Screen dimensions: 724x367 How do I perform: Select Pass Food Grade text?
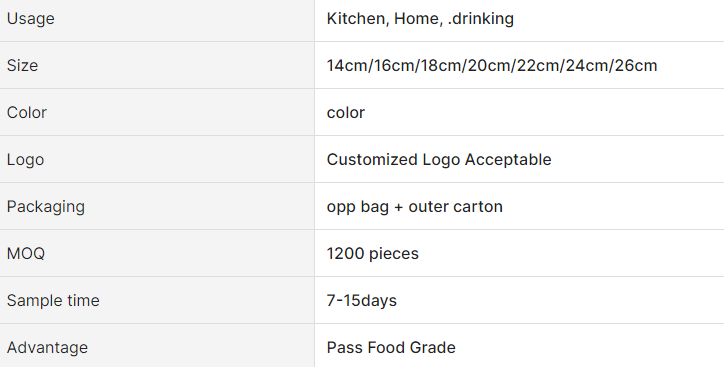391,348
